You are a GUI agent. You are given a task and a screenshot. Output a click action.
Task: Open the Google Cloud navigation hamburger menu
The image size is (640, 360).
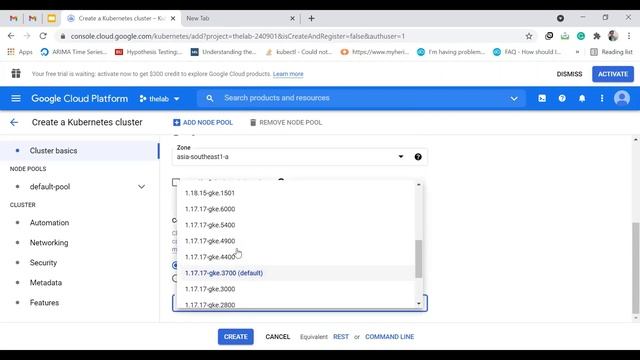(x=16, y=98)
